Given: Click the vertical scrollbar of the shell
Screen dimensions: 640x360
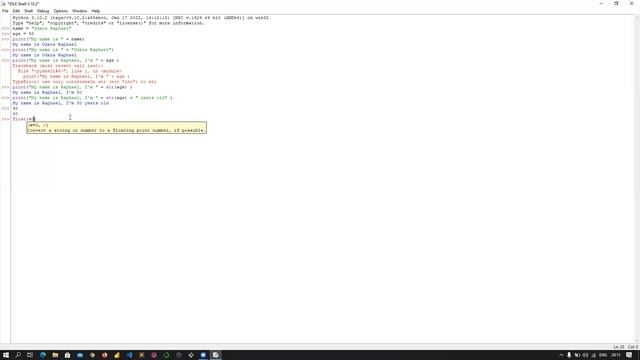Looking at the screenshot, I should [637, 178].
